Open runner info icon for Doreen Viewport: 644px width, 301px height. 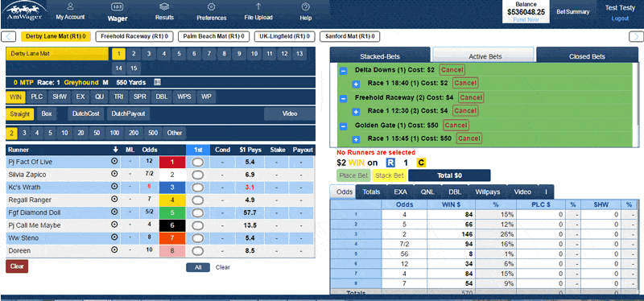point(114,250)
